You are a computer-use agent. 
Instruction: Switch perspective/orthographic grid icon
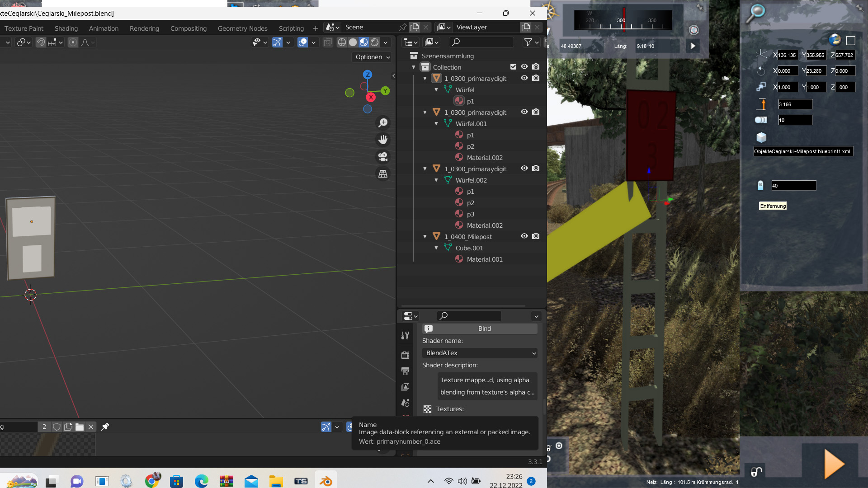(x=383, y=174)
